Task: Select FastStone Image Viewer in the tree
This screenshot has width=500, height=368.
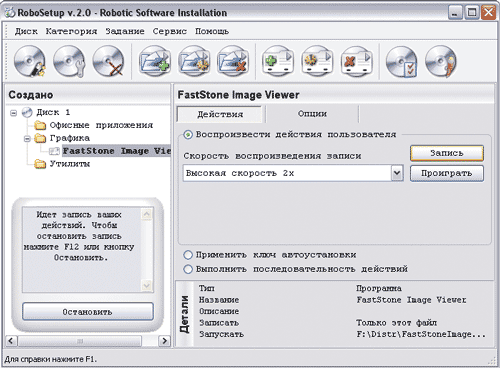Action: click(x=117, y=151)
